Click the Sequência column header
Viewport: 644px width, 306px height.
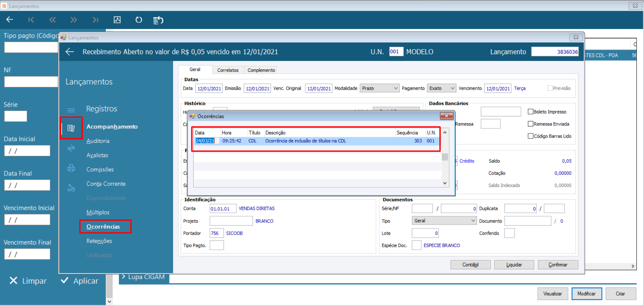407,133
